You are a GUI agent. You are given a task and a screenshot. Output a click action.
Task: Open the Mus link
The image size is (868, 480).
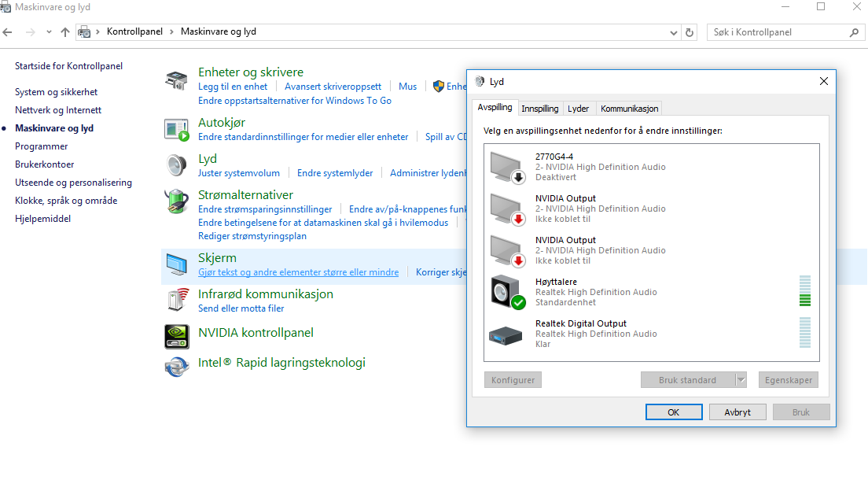[407, 87]
